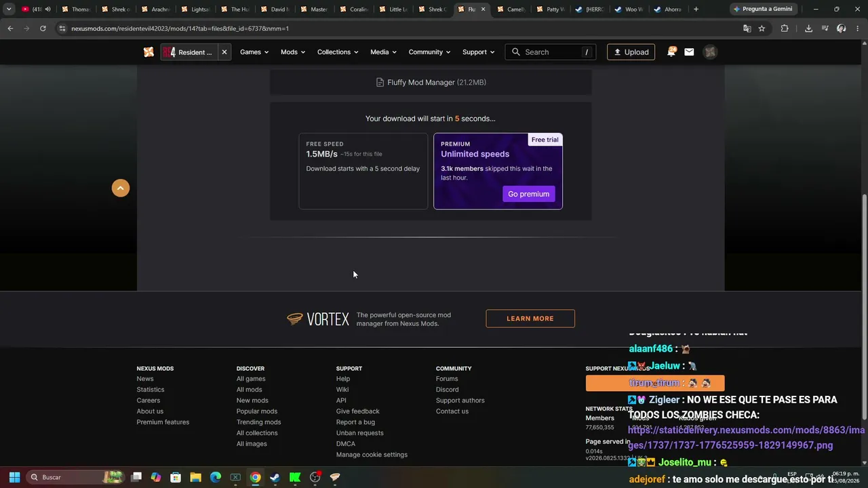
Task: Open the tab search dropdown arrow
Action: [x=9, y=9]
